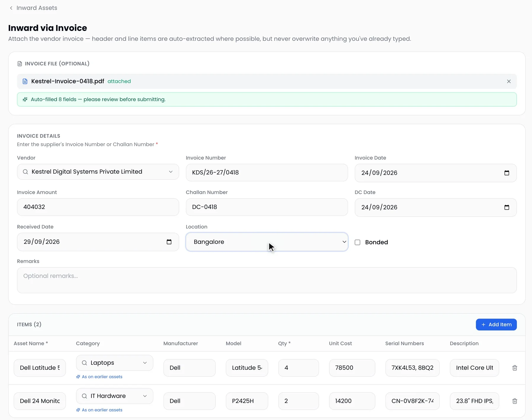The height and width of the screenshot is (420, 532).
Task: Click the search icon in IT Hardware category field
Action: (x=85, y=396)
